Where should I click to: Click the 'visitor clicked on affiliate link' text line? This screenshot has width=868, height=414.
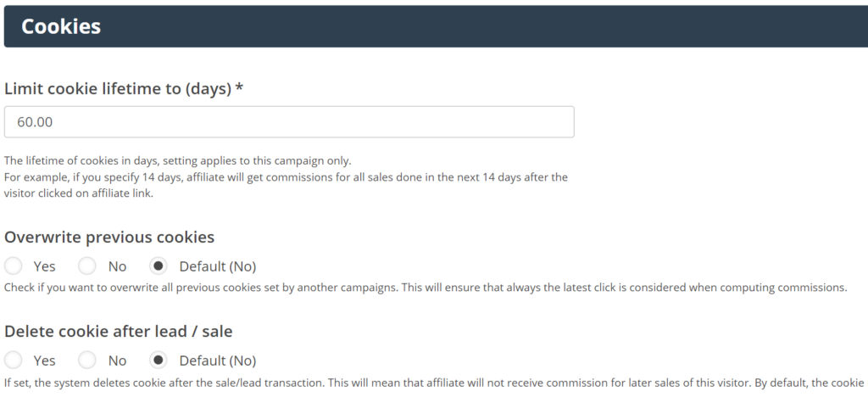[x=79, y=193]
